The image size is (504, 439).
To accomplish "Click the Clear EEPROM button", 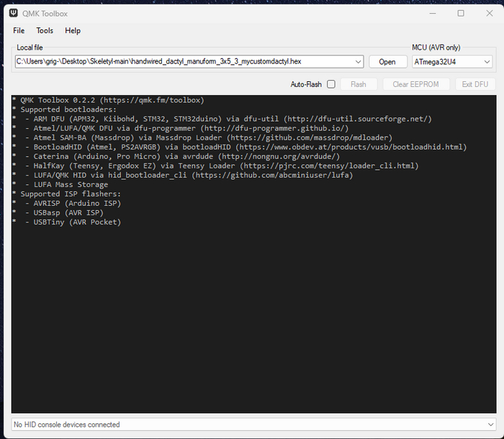I will (x=415, y=84).
